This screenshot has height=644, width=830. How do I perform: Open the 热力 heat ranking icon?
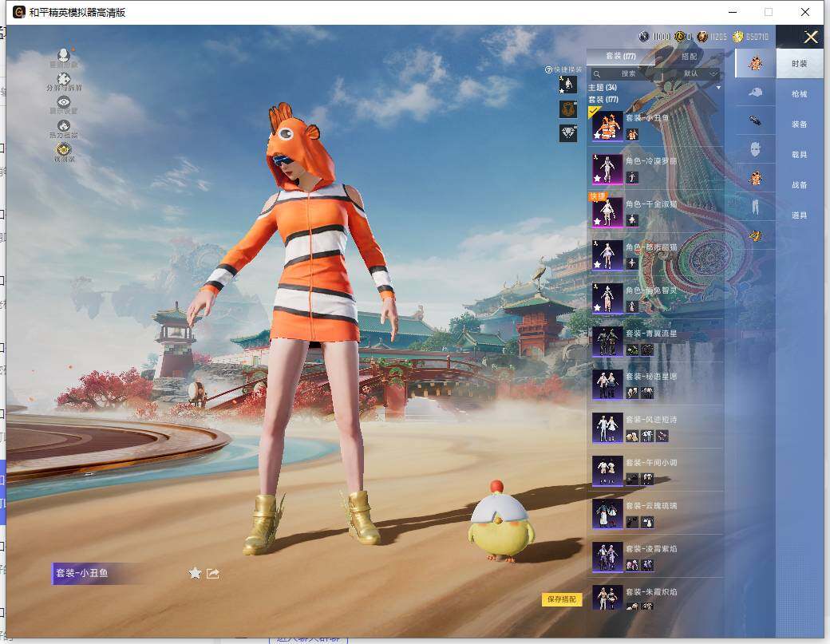tap(64, 125)
